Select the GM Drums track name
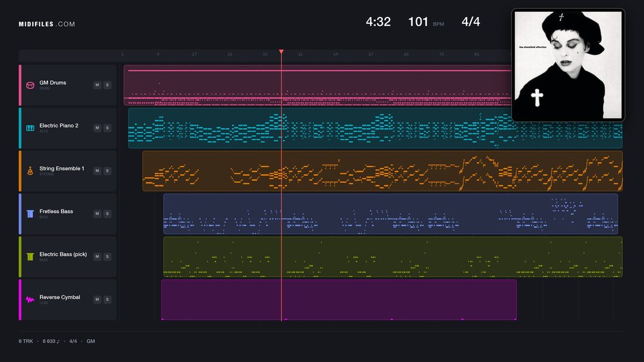 (x=53, y=83)
